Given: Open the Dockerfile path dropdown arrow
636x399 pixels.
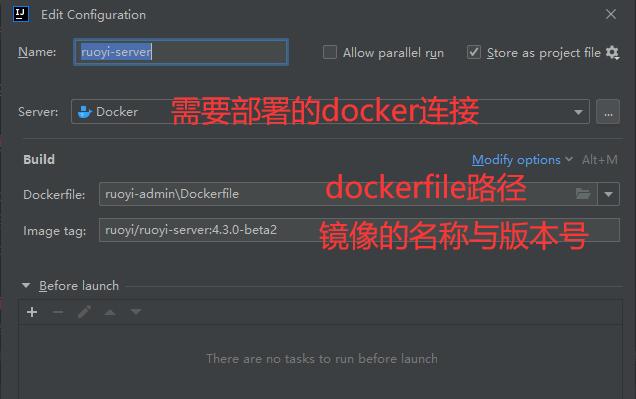Looking at the screenshot, I should pos(608,194).
